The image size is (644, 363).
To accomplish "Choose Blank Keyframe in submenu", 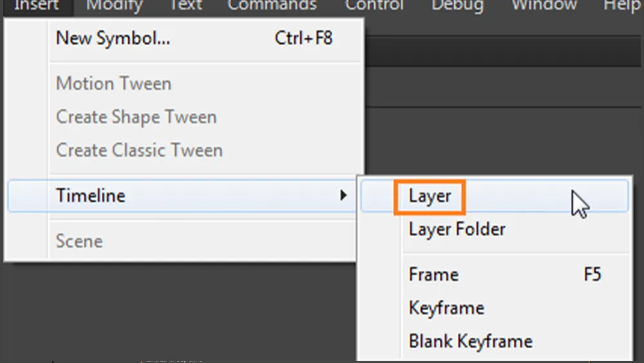I will [x=470, y=341].
